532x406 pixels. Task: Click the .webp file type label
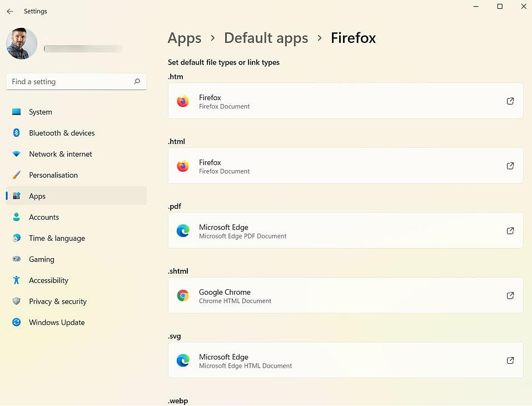[178, 401]
